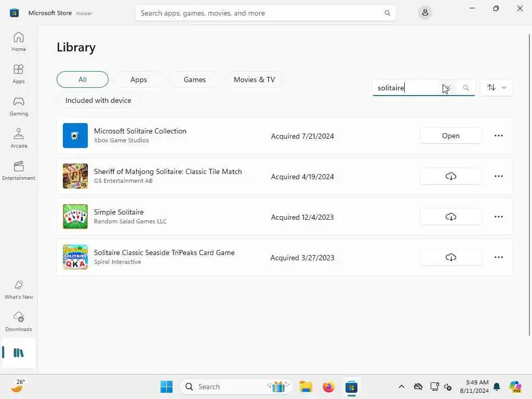Viewport: 532px width, 399px height.
Task: Show hidden system tray icons
Action: click(402, 387)
